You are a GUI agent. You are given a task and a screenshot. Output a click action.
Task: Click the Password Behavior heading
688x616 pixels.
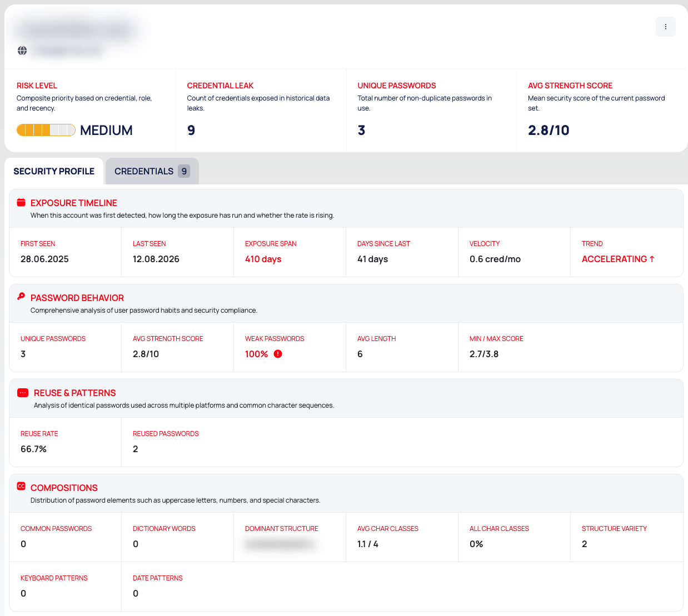[77, 298]
